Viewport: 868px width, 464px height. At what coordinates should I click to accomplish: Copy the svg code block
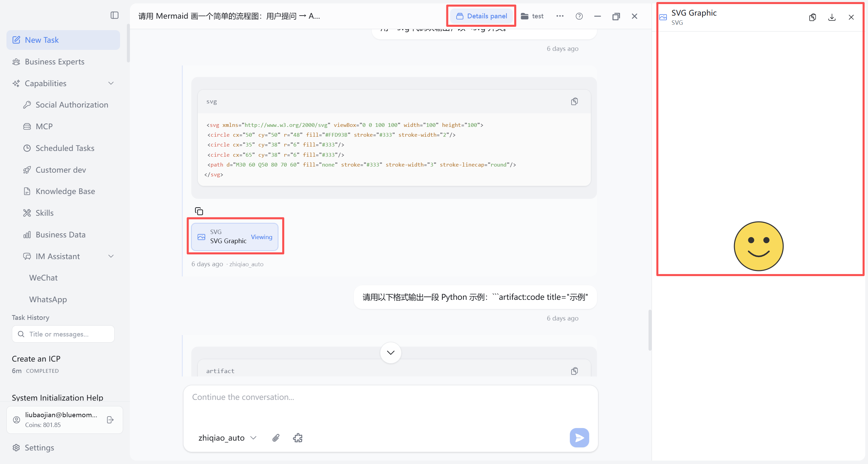(574, 101)
